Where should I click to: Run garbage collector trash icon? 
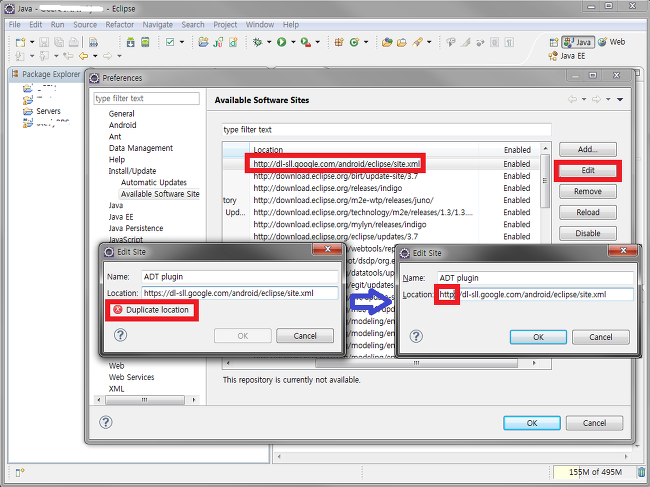[x=641, y=472]
